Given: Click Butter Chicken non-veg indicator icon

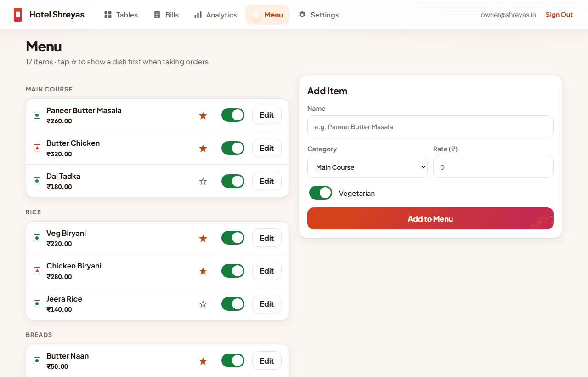Looking at the screenshot, I should [37, 148].
